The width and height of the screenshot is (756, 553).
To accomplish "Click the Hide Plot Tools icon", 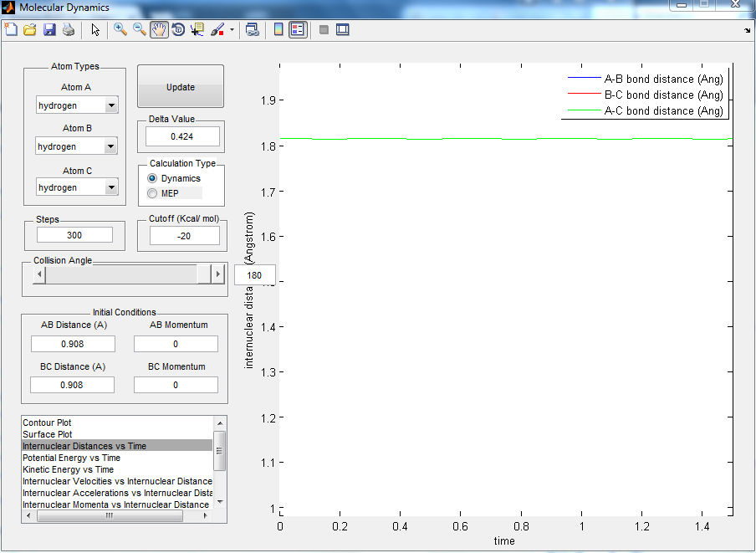I will [x=324, y=30].
